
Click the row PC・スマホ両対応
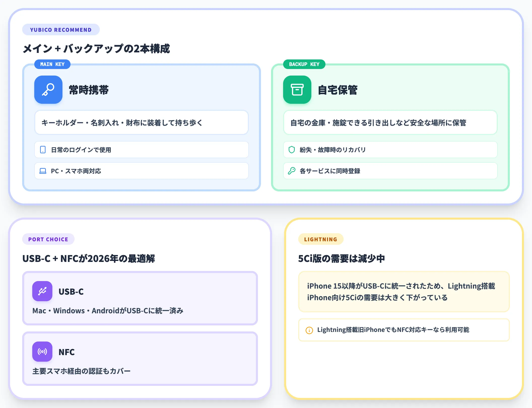click(x=142, y=171)
